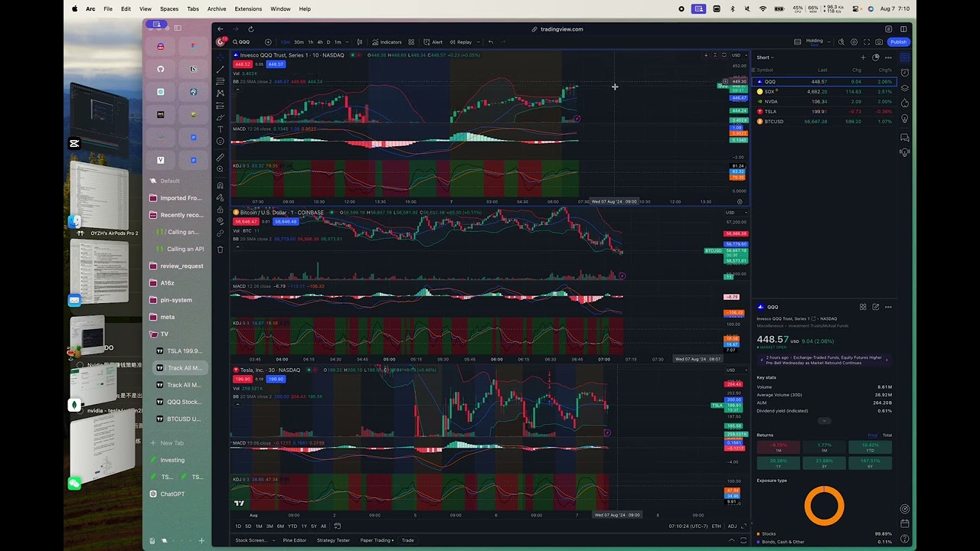
Task: Open the Indicators dialog
Action: [x=387, y=42]
